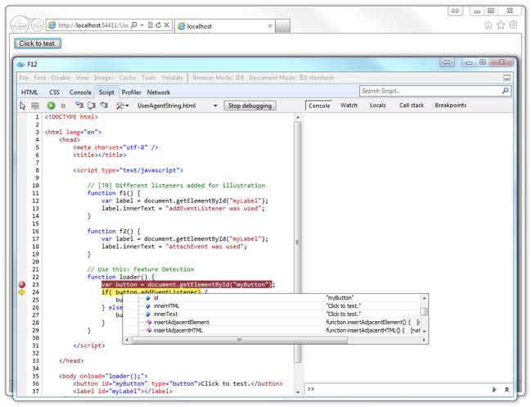The image size is (532, 407).
Task: Open the UserAgentString.html script selector
Action: (x=177, y=106)
